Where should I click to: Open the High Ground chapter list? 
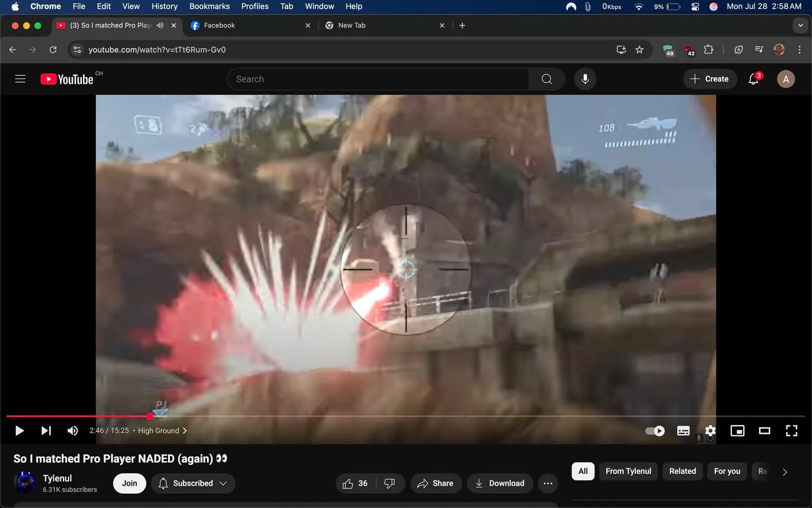[x=162, y=431]
